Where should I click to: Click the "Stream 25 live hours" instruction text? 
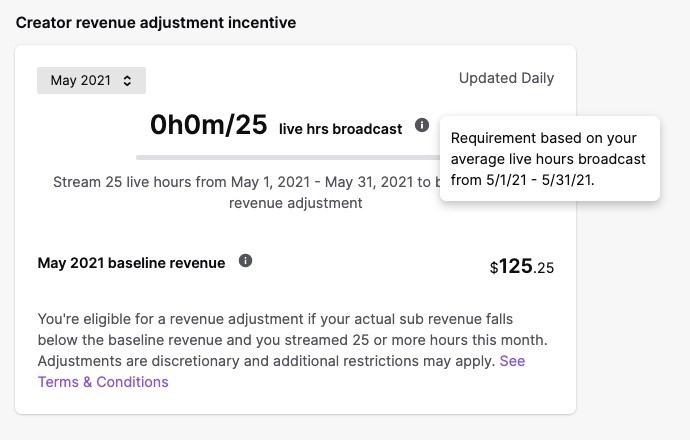(240, 183)
